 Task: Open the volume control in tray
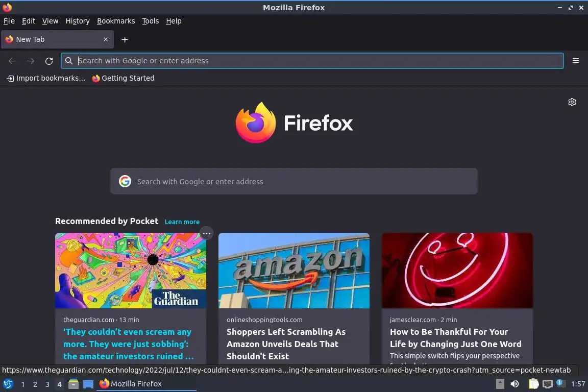pyautogui.click(x=515, y=384)
